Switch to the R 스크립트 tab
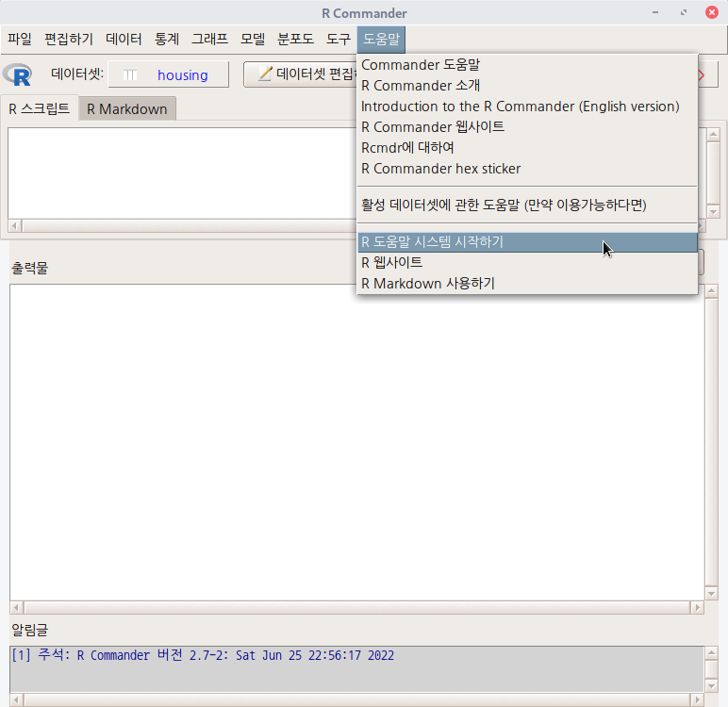728x707 pixels. (39, 108)
